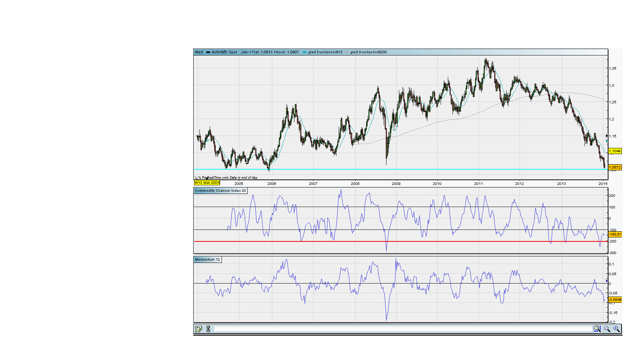This screenshot has height=364, width=644.
Task: Click the black AUD/NZD Spot legend swatch
Action: click(208, 52)
